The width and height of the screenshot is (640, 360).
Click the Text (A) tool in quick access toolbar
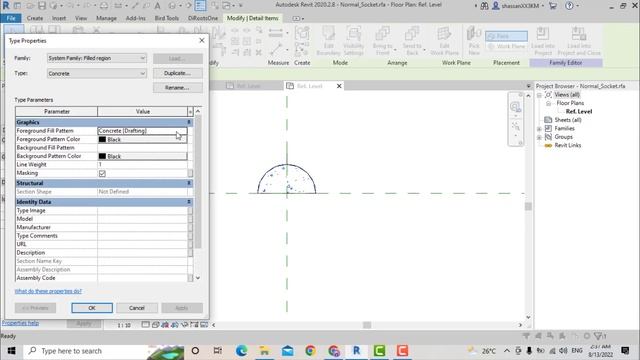tap(157, 6)
